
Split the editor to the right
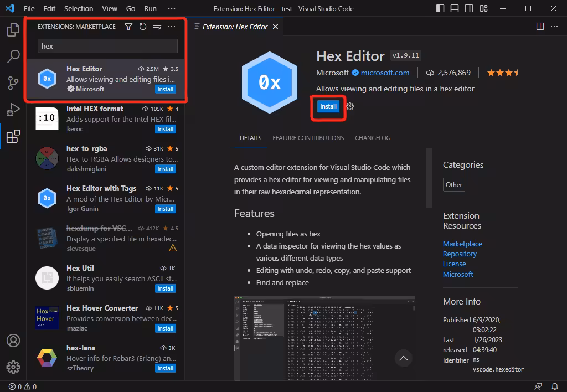tap(540, 27)
